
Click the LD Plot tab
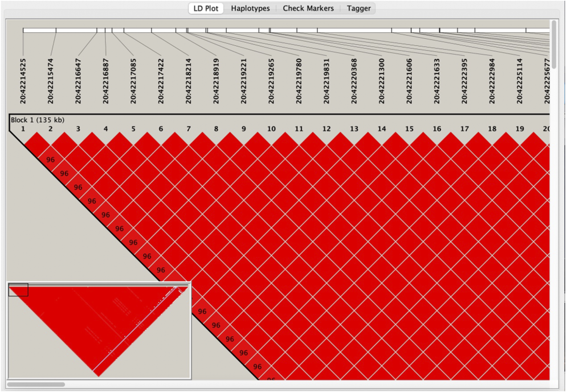coord(206,8)
